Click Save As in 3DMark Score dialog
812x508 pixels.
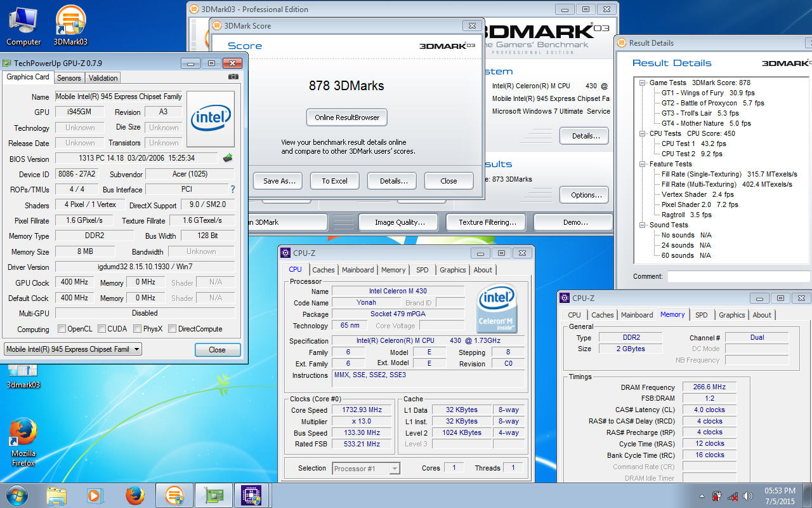coord(279,181)
